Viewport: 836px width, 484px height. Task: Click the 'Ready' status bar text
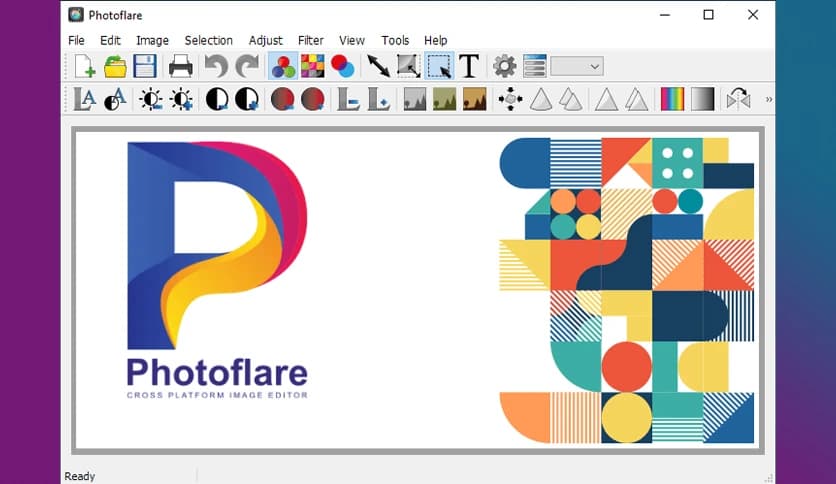[x=79, y=476]
